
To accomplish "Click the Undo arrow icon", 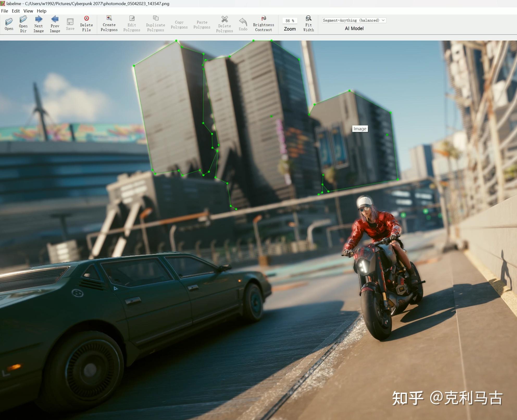I will click(x=243, y=22).
